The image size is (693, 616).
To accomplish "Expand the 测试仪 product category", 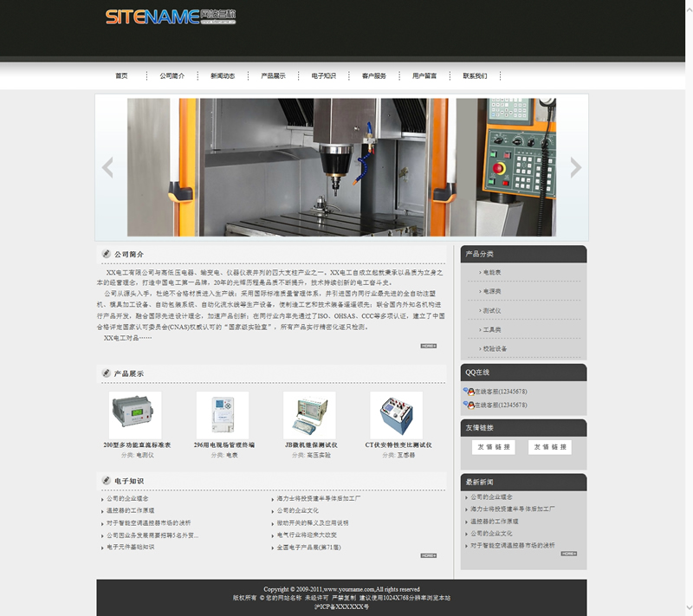I will click(x=492, y=311).
